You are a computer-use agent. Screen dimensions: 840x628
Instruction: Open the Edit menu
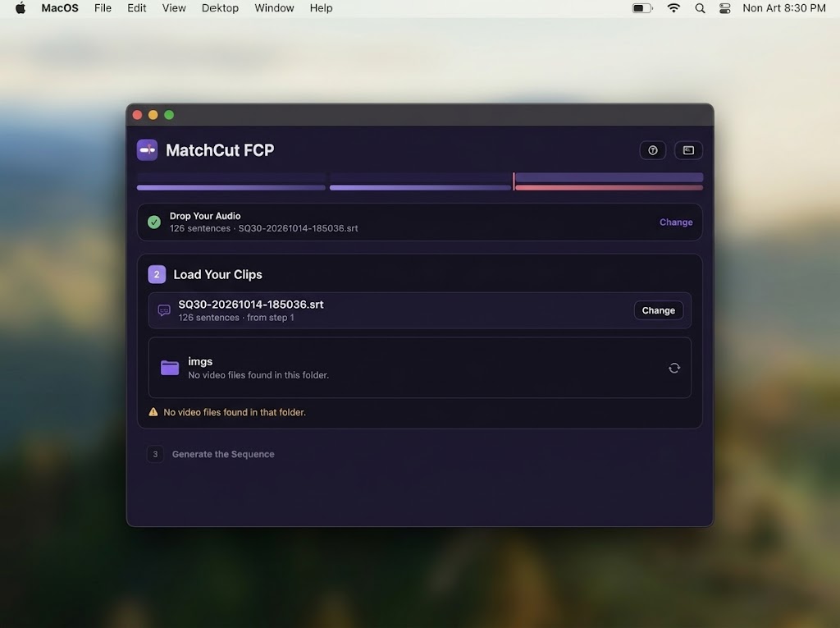point(137,8)
